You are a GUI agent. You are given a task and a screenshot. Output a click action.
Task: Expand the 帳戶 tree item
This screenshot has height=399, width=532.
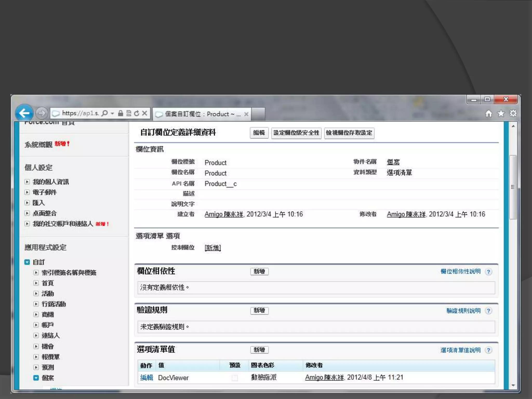(x=36, y=325)
